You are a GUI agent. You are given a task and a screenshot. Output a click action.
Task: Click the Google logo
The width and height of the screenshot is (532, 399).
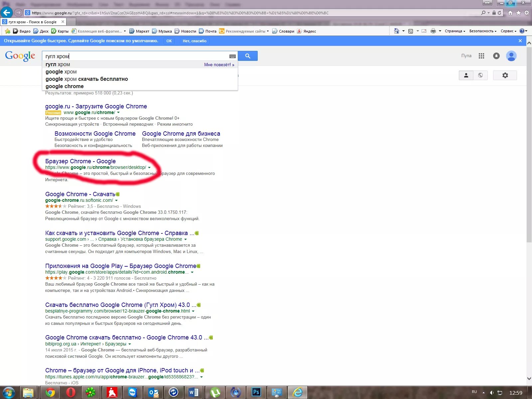[20, 56]
